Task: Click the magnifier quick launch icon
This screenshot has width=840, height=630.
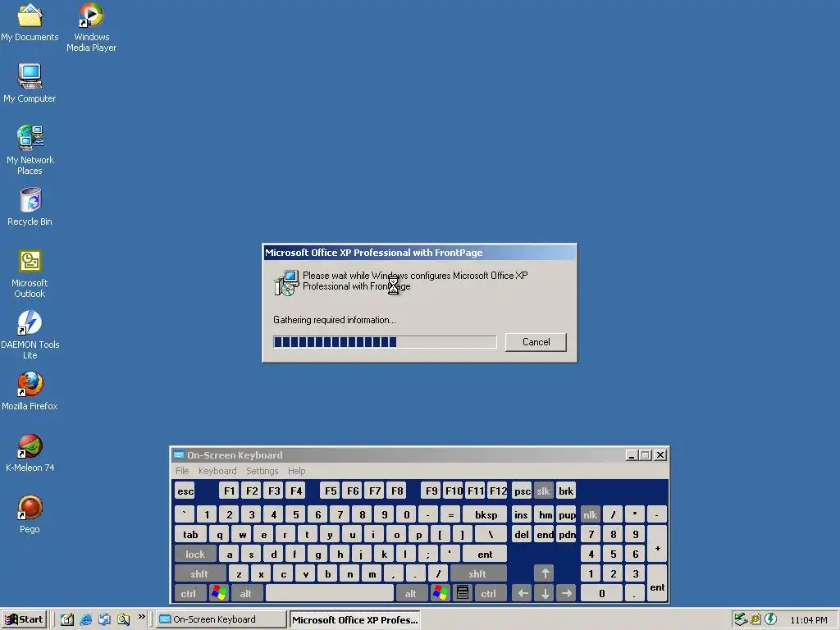Action: [123, 619]
